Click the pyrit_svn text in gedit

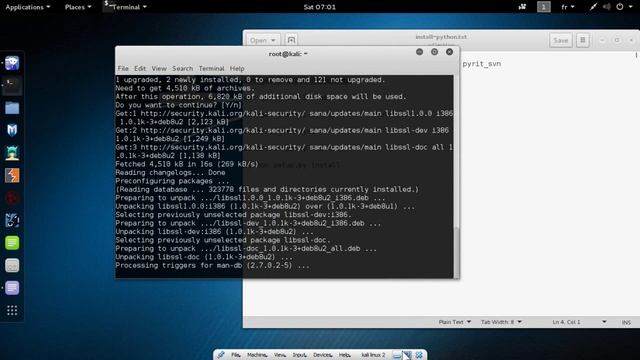(482, 64)
